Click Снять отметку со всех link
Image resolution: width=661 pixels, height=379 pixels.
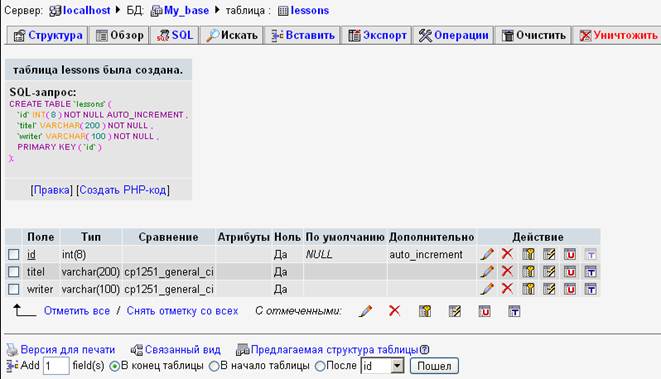pos(183,311)
